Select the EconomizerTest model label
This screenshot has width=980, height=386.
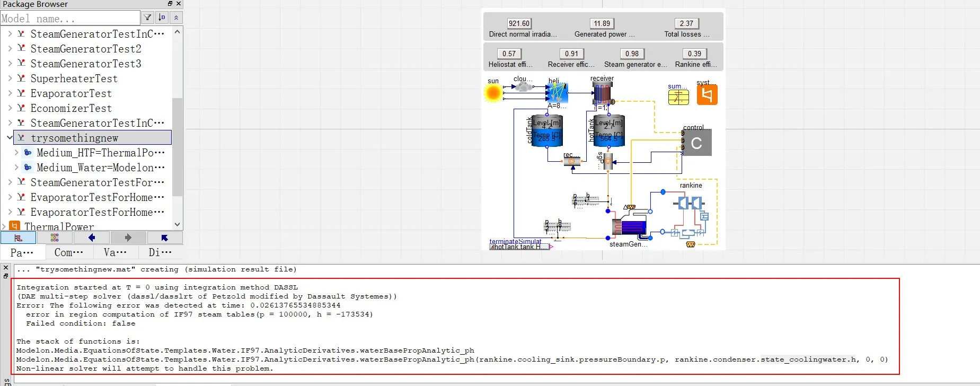pos(71,108)
